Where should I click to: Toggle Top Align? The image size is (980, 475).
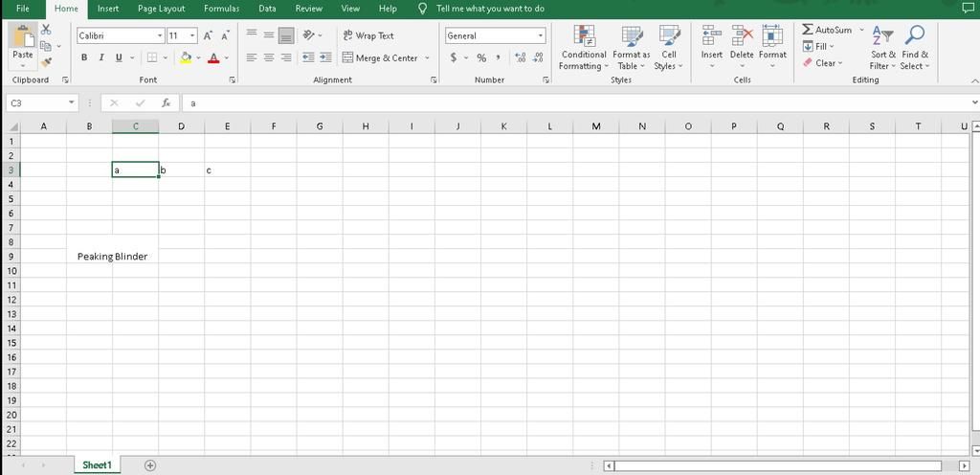[252, 35]
